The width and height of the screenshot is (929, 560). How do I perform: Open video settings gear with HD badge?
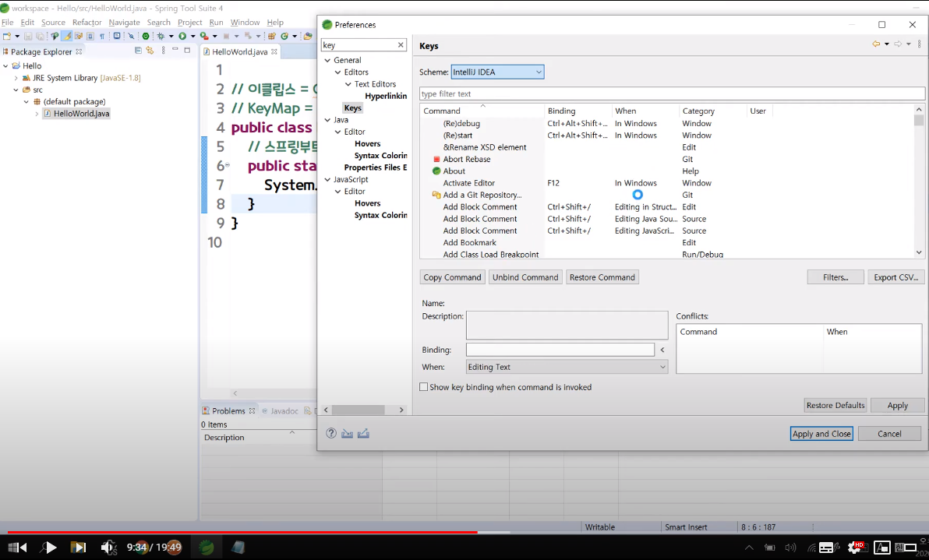[856, 548]
